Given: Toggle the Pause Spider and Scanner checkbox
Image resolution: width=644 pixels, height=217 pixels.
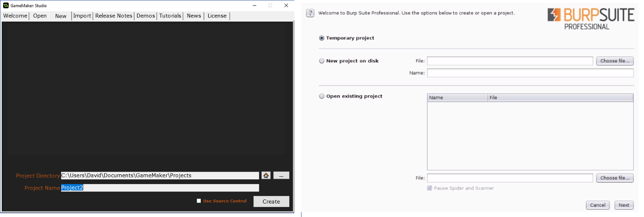Looking at the screenshot, I should [x=430, y=188].
